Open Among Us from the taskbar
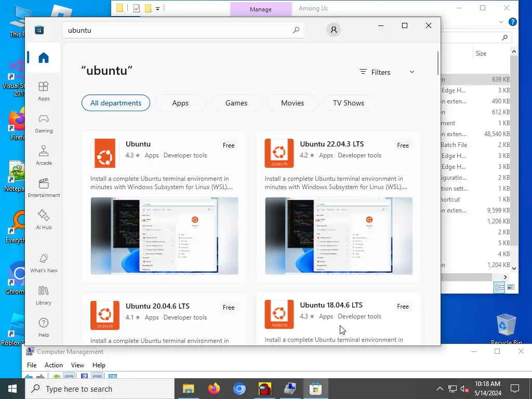Screen dimensions: 532x399 264,389
